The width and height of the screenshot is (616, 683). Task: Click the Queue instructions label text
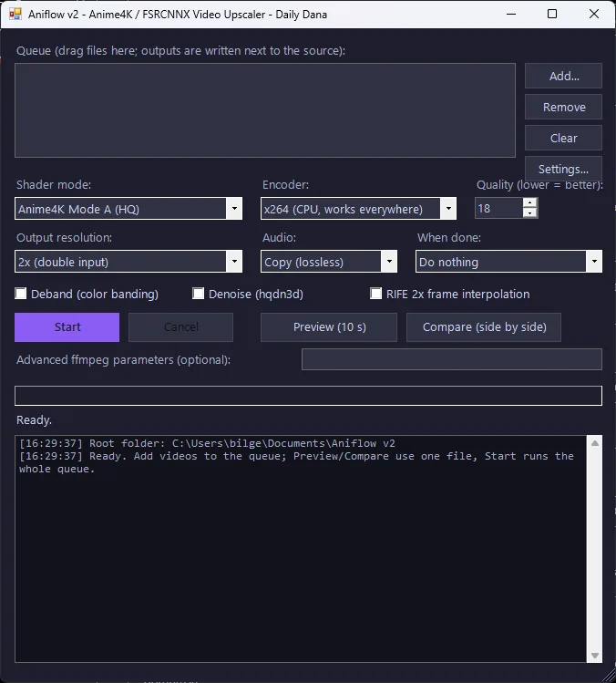(x=180, y=50)
